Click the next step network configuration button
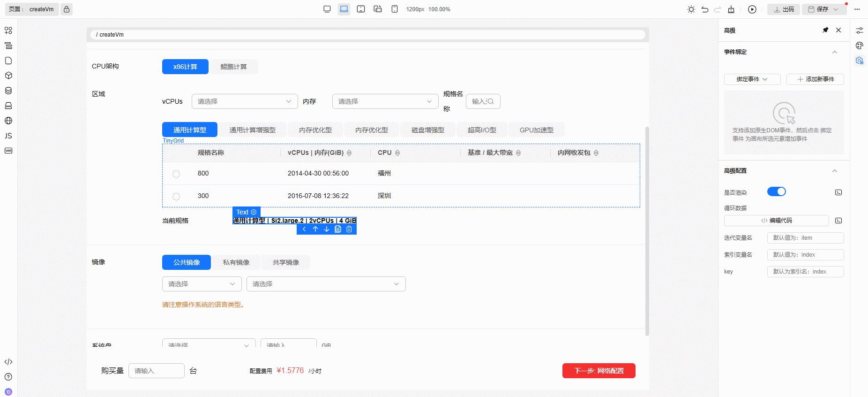The image size is (868, 397). 599,371
